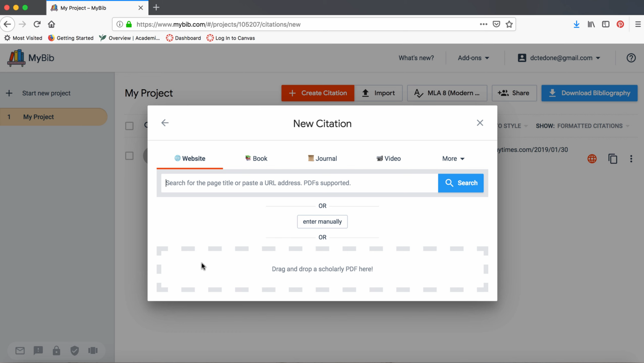
Task: Bookmark the page with the star icon
Action: click(509, 24)
